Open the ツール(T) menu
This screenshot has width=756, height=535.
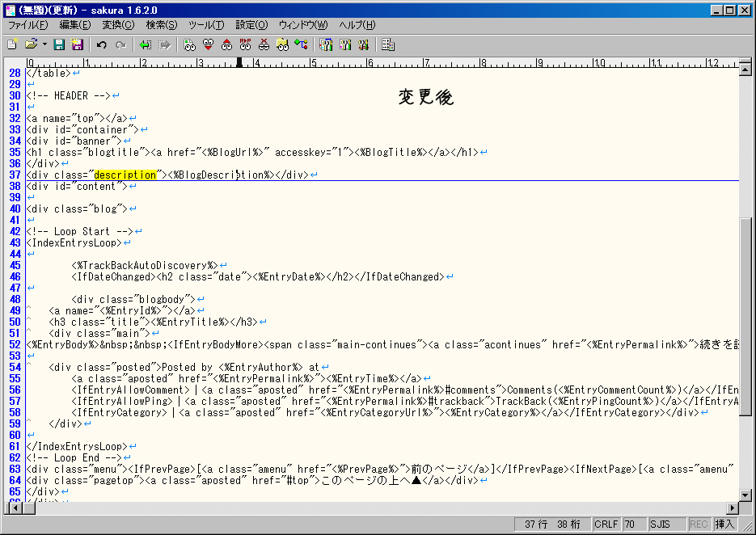click(206, 25)
